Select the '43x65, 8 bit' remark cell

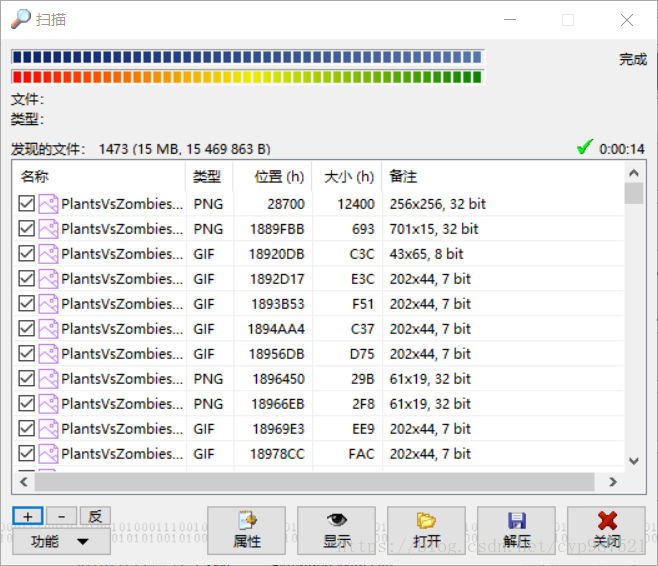click(x=426, y=254)
